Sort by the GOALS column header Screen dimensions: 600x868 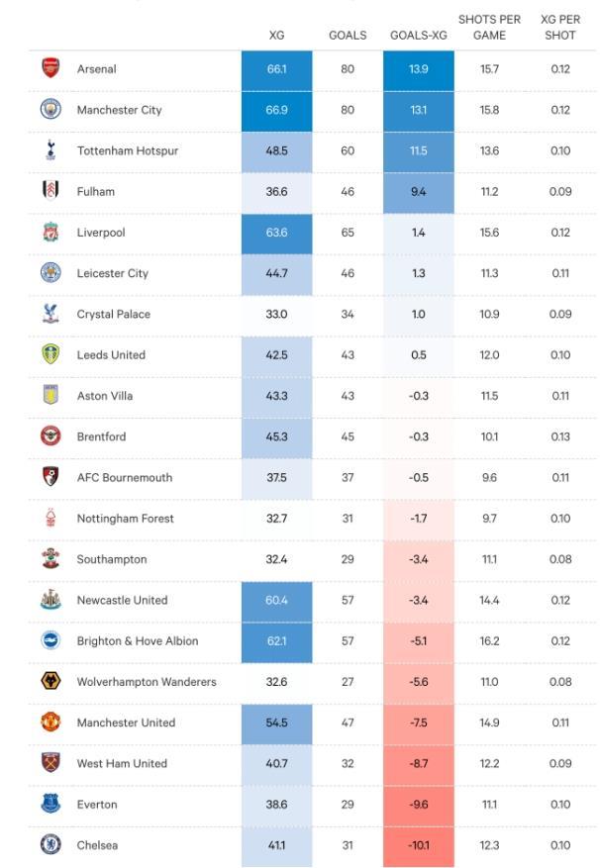click(x=348, y=36)
